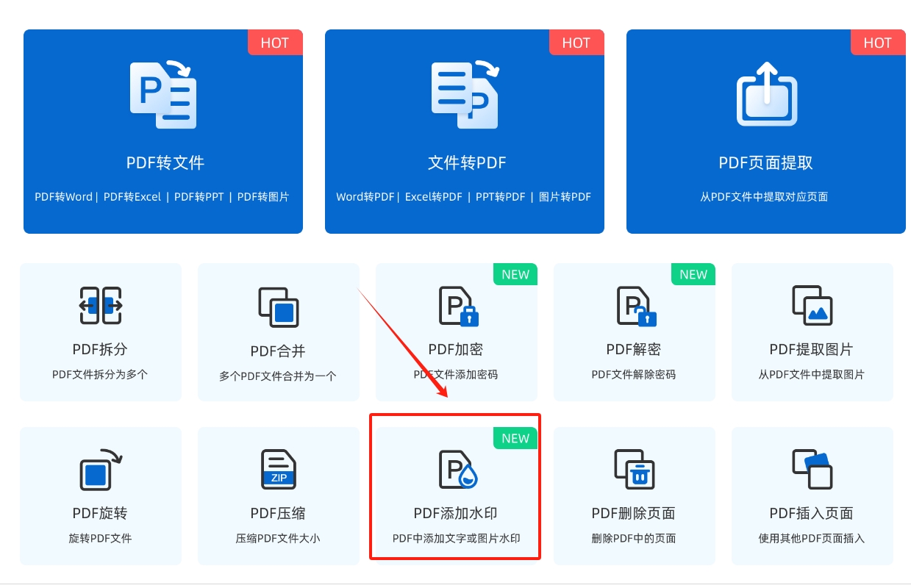Open the Excel转PDF link

click(435, 196)
